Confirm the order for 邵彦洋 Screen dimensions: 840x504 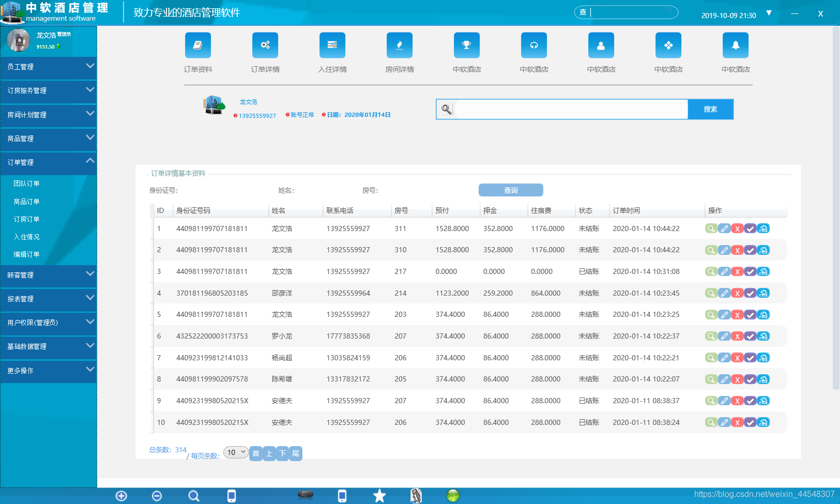[750, 293]
